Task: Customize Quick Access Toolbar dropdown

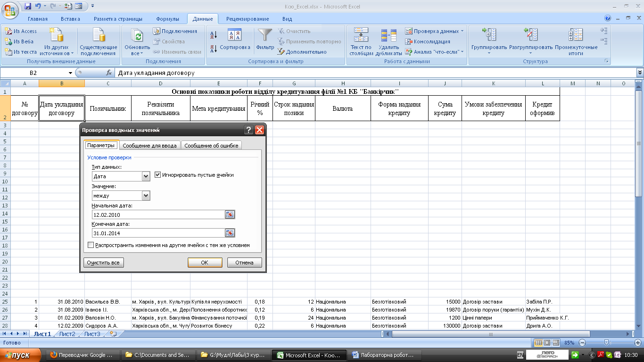Action: click(92, 6)
